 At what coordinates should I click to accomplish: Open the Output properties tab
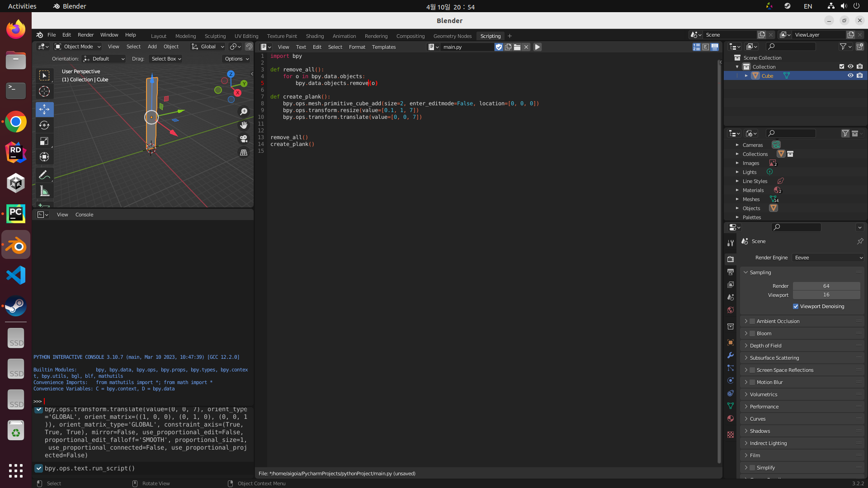tap(731, 272)
